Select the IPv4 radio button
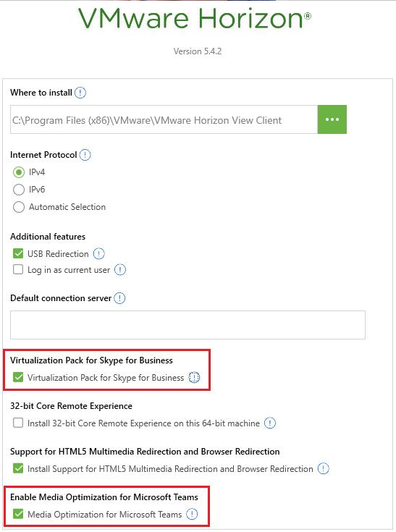The width and height of the screenshot is (396, 532). click(x=19, y=172)
